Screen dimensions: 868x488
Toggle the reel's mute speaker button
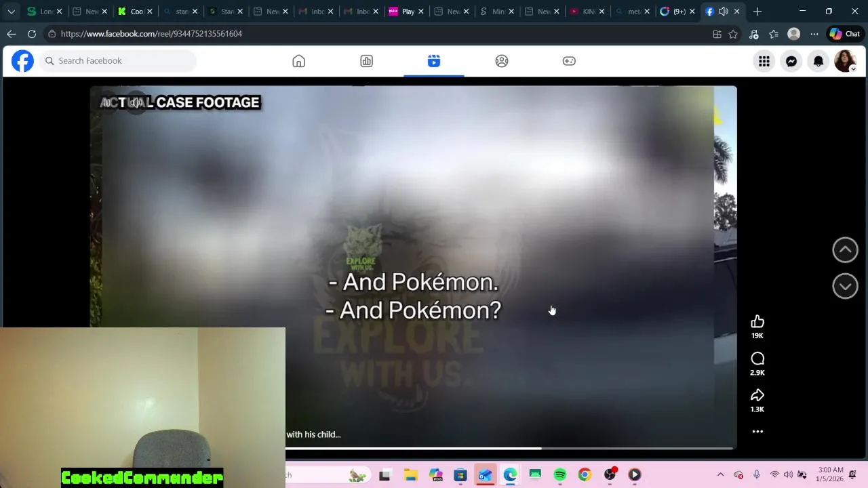(136, 102)
